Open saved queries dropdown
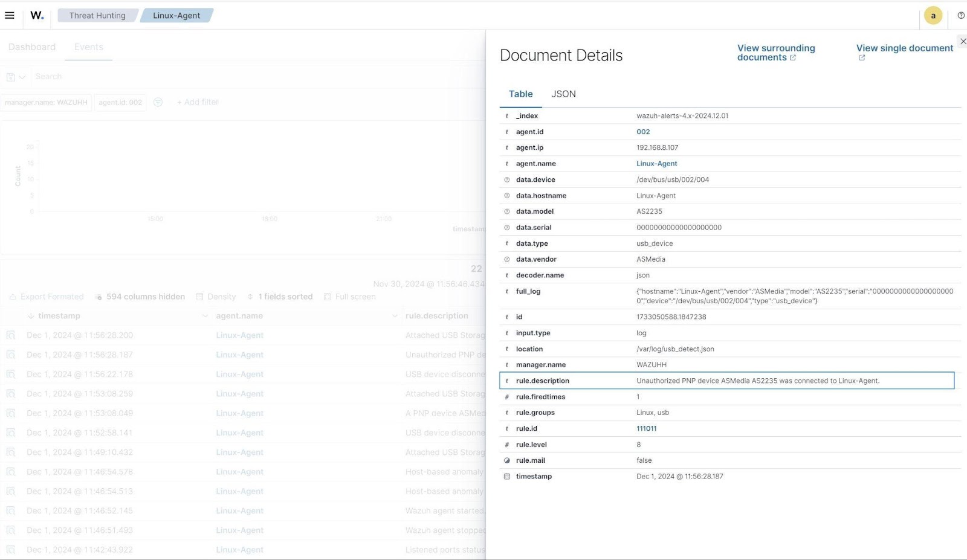This screenshot has height=560, width=967. click(16, 77)
